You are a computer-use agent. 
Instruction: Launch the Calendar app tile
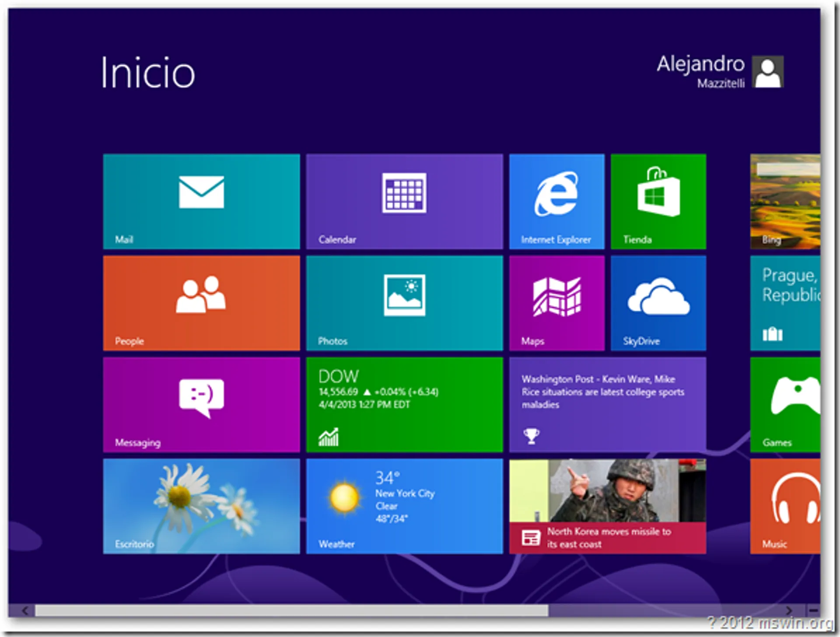click(x=404, y=202)
